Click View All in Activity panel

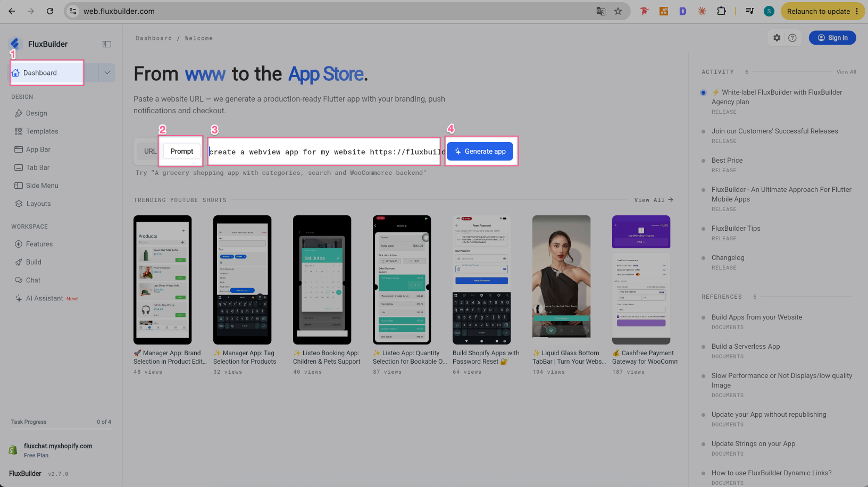tap(846, 72)
